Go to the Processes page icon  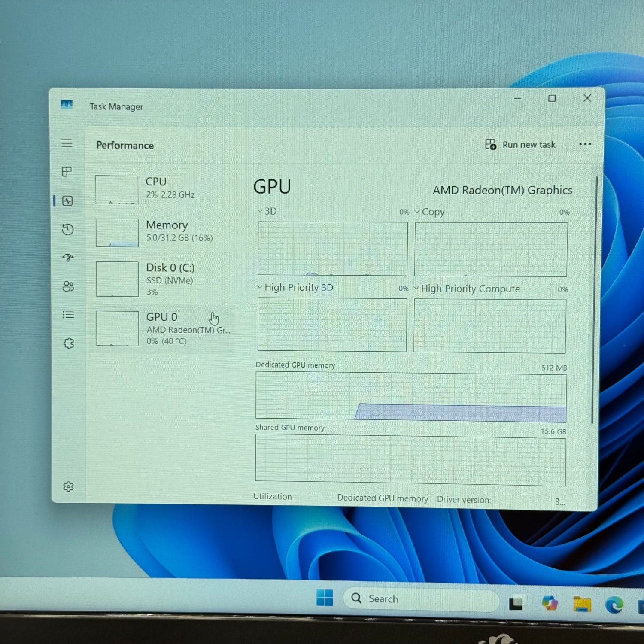point(67,172)
